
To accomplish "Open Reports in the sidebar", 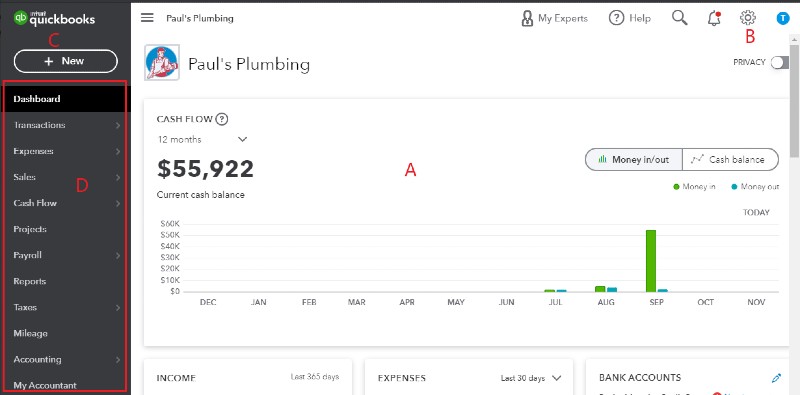I will tap(65, 281).
